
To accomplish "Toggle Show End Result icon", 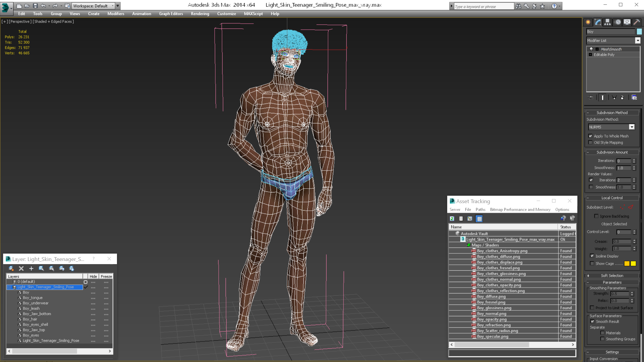I will [602, 97].
